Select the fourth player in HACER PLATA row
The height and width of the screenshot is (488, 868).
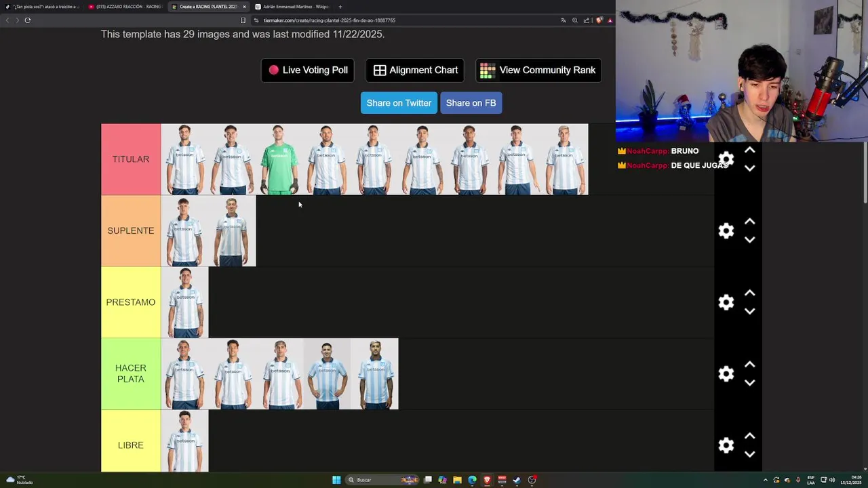click(x=328, y=374)
